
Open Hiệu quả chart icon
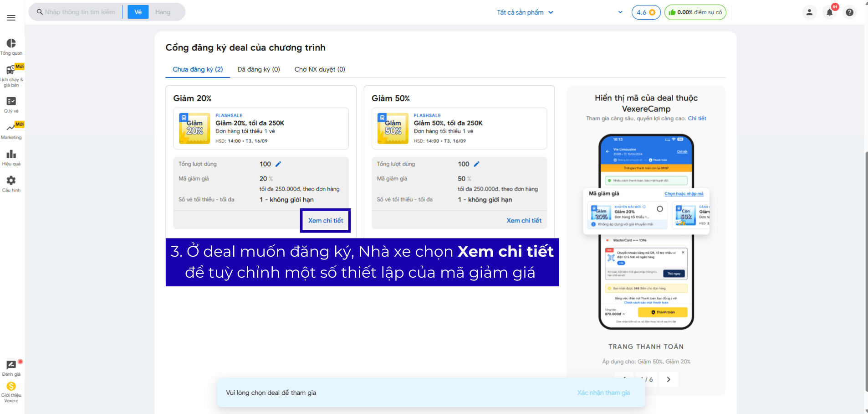point(11,157)
